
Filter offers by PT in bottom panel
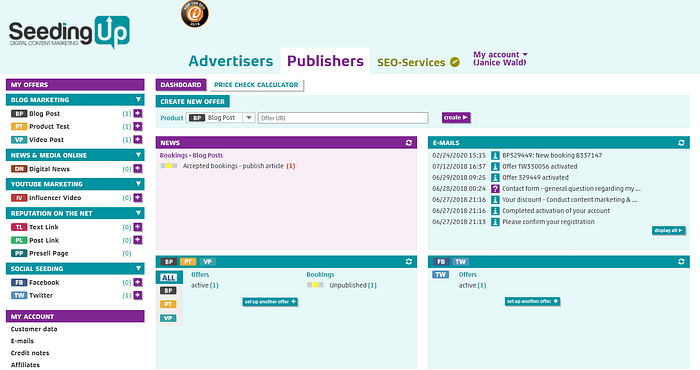[x=168, y=304]
